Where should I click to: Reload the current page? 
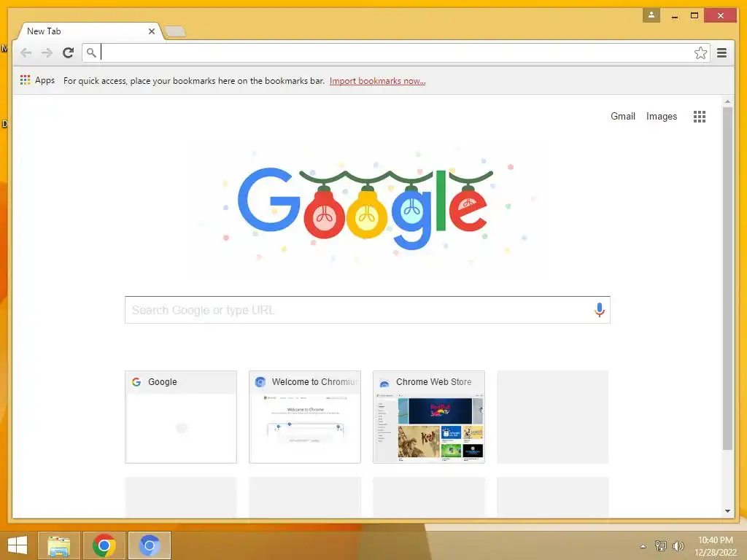click(x=68, y=52)
